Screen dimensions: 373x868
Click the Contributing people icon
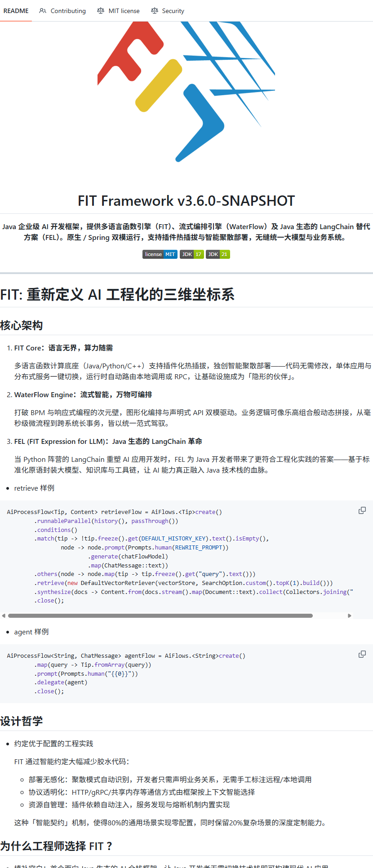(43, 11)
